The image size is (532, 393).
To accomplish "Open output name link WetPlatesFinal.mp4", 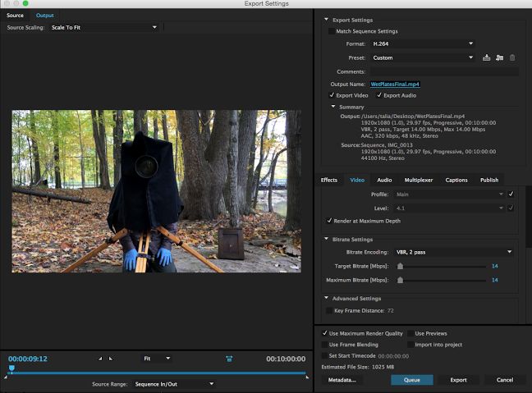I will (394, 84).
